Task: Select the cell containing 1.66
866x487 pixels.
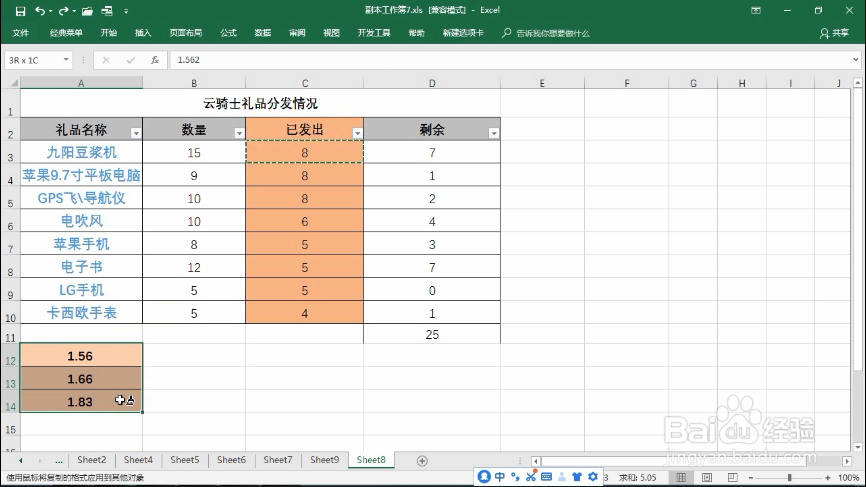Action: coord(81,379)
